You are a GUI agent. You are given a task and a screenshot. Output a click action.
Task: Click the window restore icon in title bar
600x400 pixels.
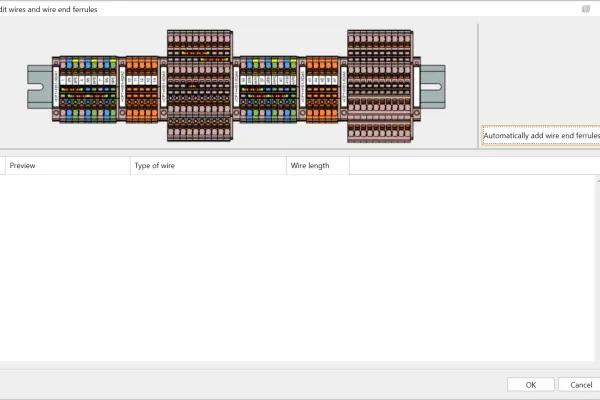pyautogui.click(x=587, y=8)
